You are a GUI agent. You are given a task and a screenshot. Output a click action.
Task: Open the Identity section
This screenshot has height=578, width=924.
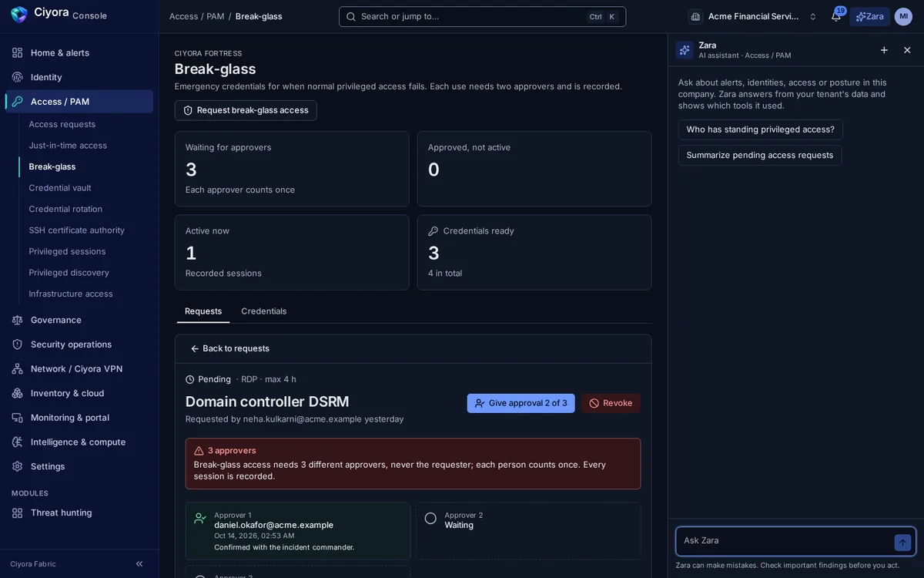click(x=79, y=77)
